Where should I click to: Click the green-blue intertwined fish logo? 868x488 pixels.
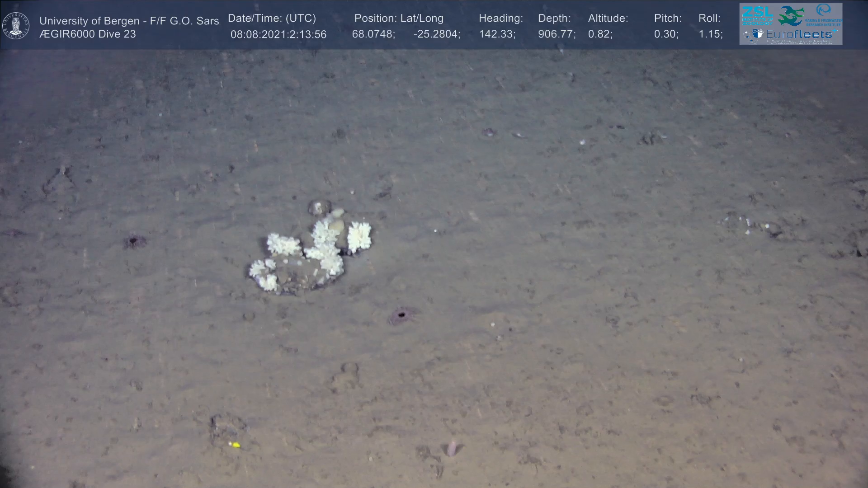[791, 15]
